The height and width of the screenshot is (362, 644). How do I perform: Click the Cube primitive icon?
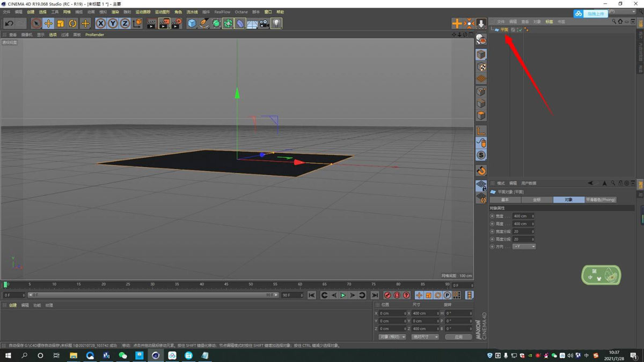click(192, 23)
